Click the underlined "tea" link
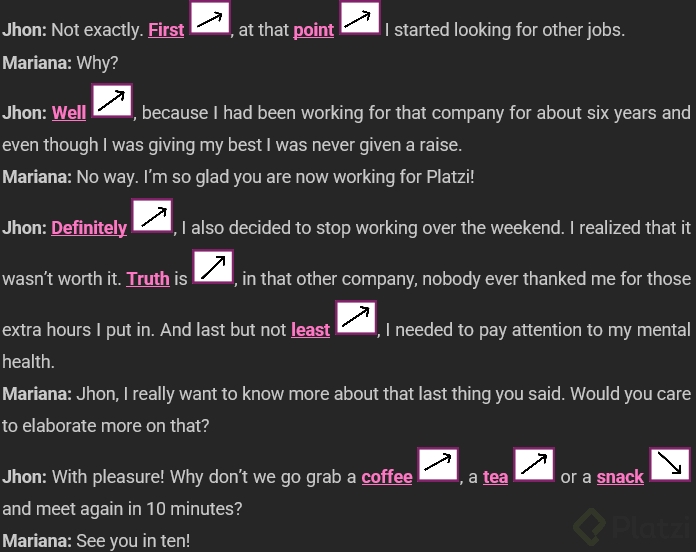 tap(496, 477)
